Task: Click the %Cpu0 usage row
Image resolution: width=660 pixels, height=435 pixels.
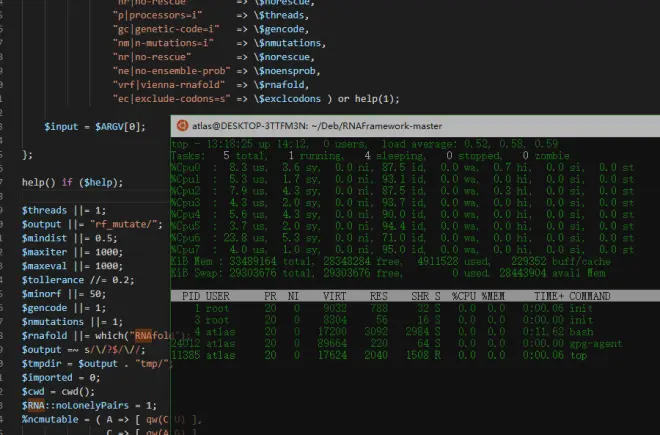Action: [402, 168]
